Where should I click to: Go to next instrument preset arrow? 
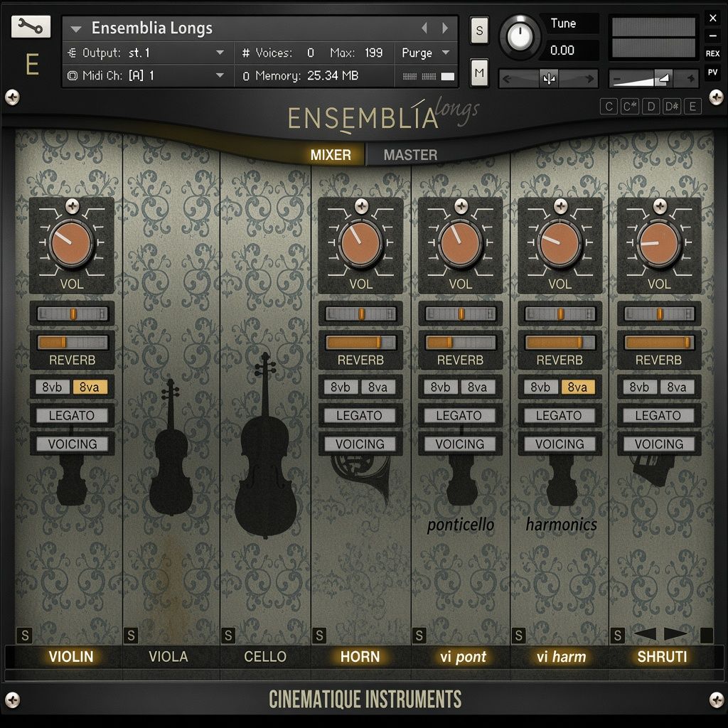445,28
